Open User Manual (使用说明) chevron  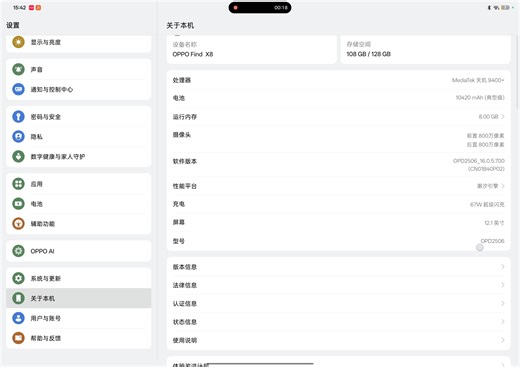click(503, 340)
